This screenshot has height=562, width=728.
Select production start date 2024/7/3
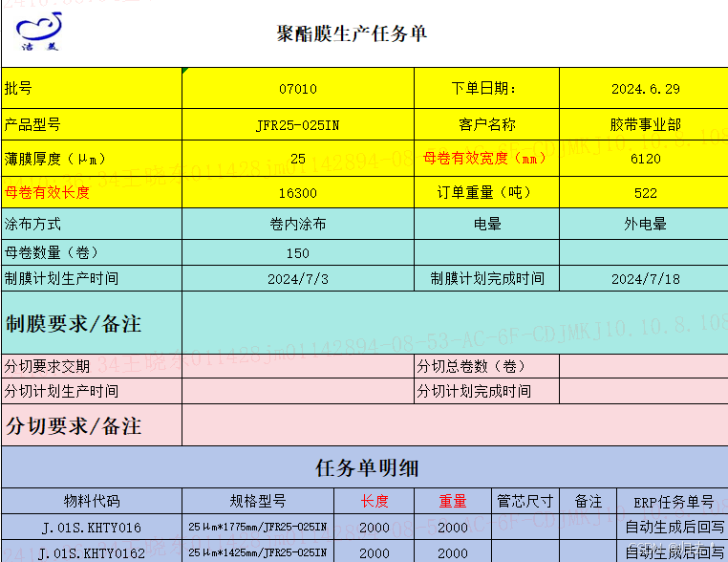(298, 279)
